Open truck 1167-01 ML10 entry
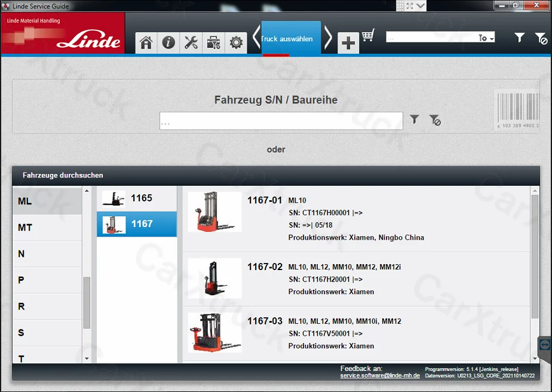552x392 pixels. pos(356,219)
